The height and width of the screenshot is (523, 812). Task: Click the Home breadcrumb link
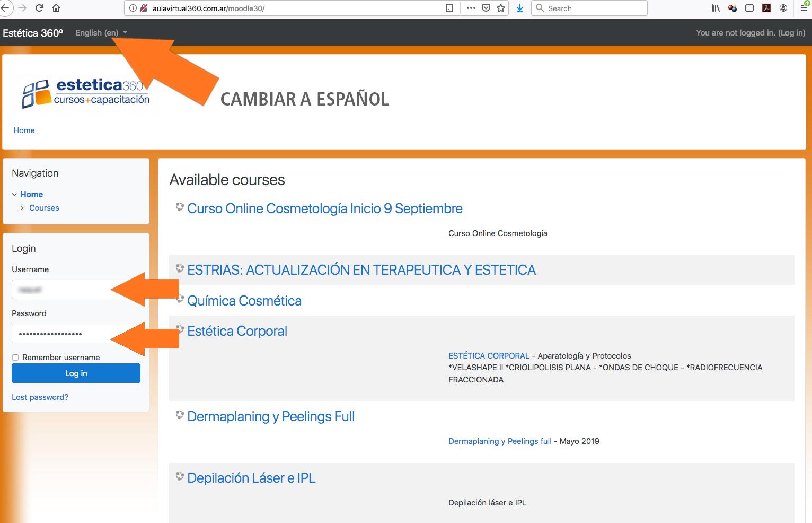24,130
